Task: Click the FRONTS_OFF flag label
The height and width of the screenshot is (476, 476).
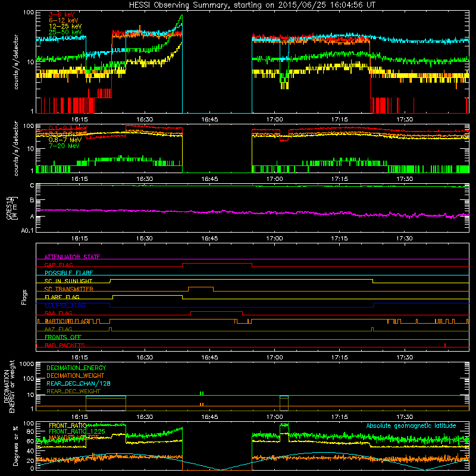Action: point(63,337)
